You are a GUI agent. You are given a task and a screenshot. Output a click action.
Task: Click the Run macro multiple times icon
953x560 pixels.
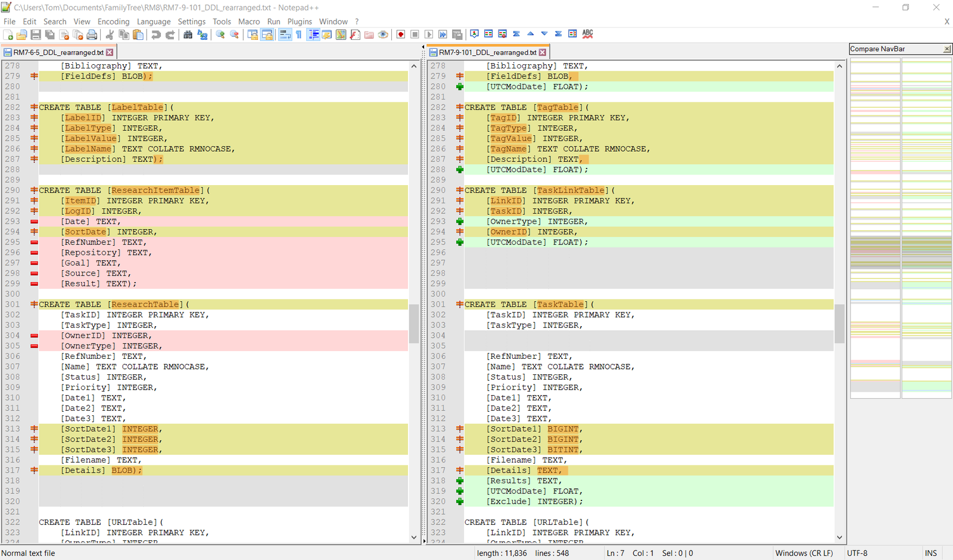(x=443, y=35)
